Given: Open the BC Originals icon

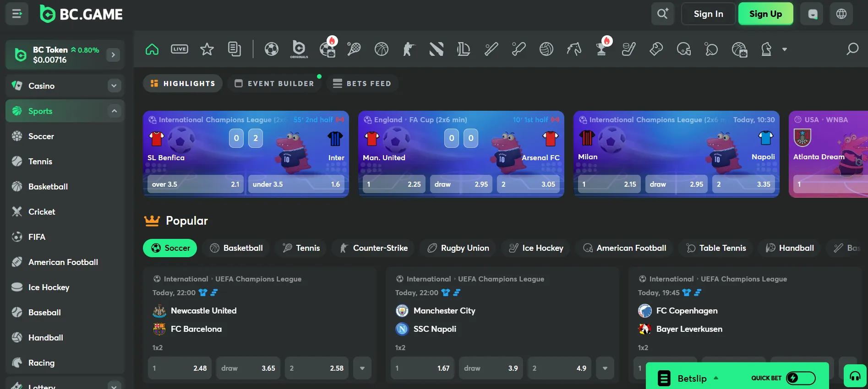Looking at the screenshot, I should click(x=299, y=49).
